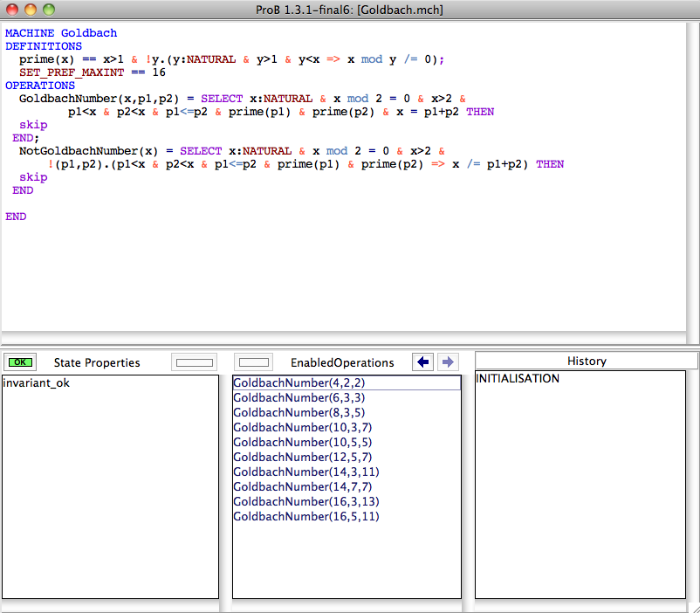The width and height of the screenshot is (700, 613).
Task: Minimize the window using the yellow button
Action: 30,10
